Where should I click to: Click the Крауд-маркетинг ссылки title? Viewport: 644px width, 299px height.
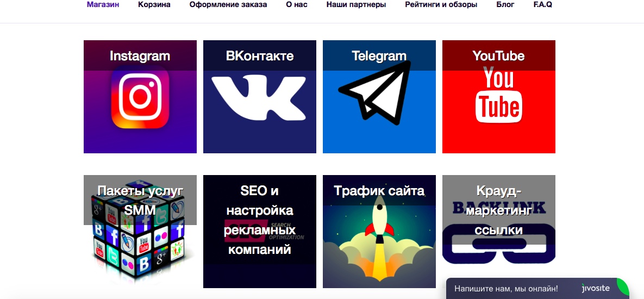(498, 210)
